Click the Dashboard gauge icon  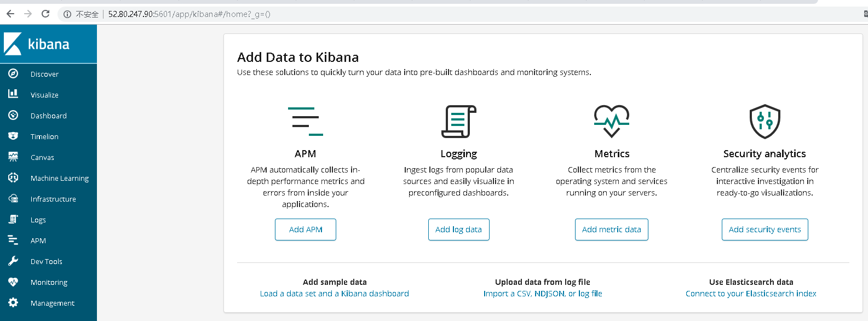[13, 115]
